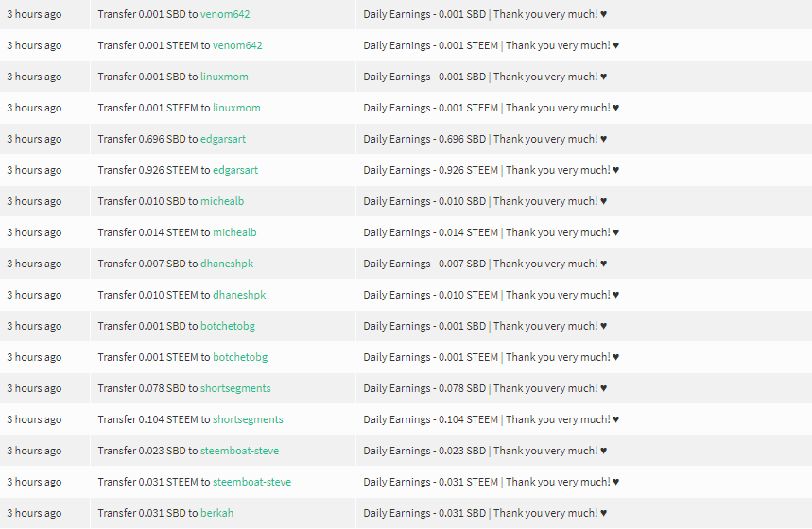View botchetobg profile from STEEM transfer row
The image size is (812, 529).
[240, 357]
